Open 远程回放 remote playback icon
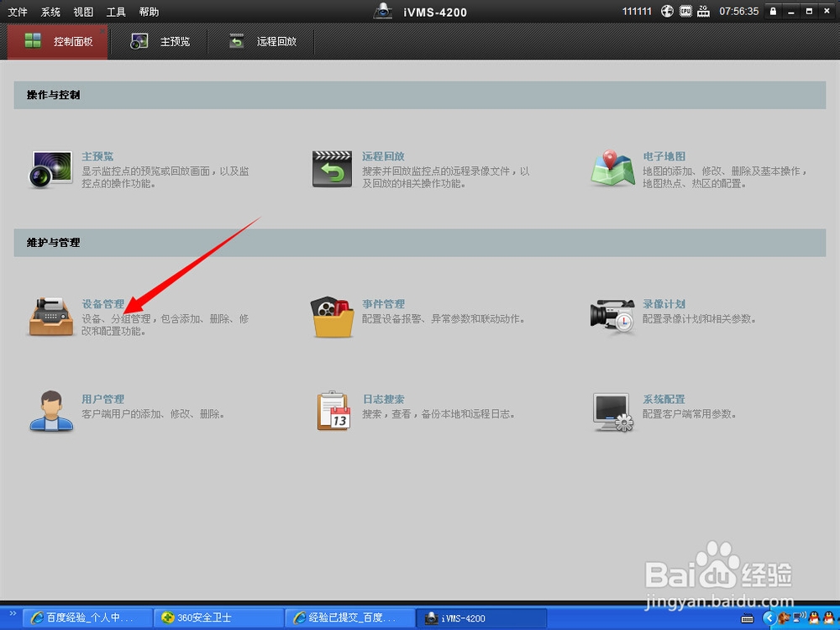This screenshot has width=840, height=630. tap(331, 168)
